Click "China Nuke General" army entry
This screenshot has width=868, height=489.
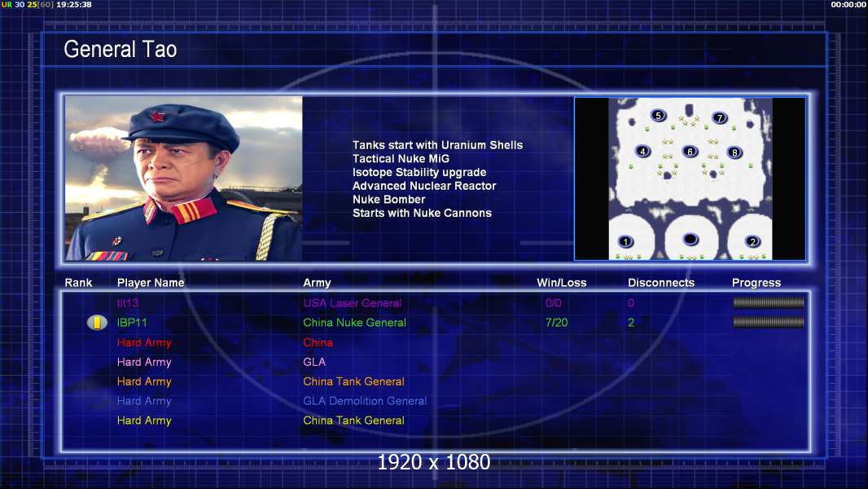click(354, 322)
